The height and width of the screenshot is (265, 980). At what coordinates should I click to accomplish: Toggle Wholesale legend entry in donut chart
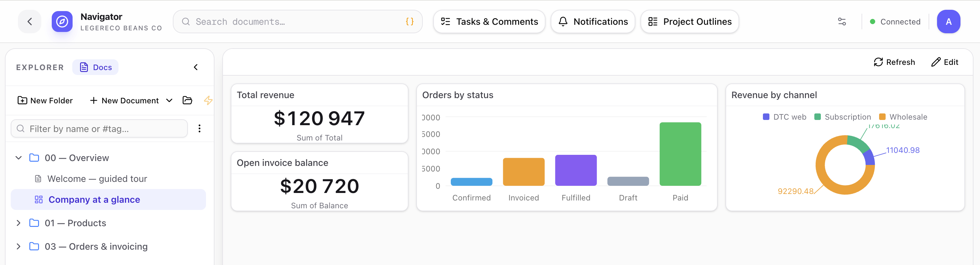coord(903,117)
